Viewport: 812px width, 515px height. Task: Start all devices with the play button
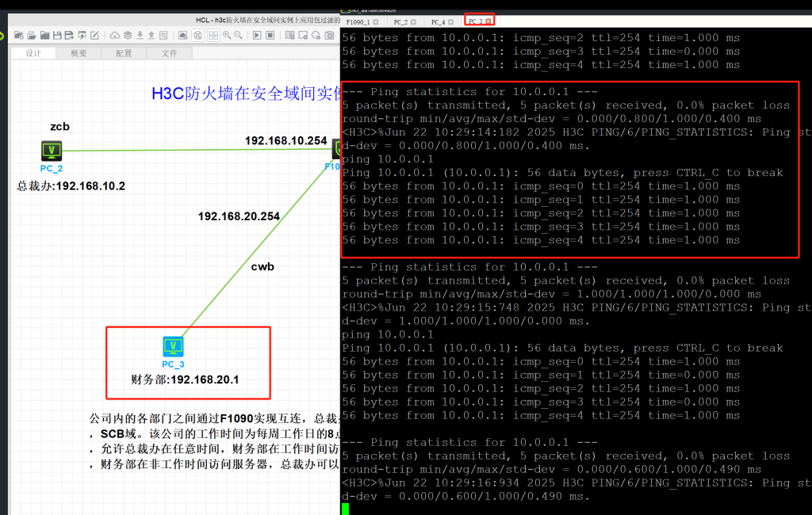click(257, 35)
